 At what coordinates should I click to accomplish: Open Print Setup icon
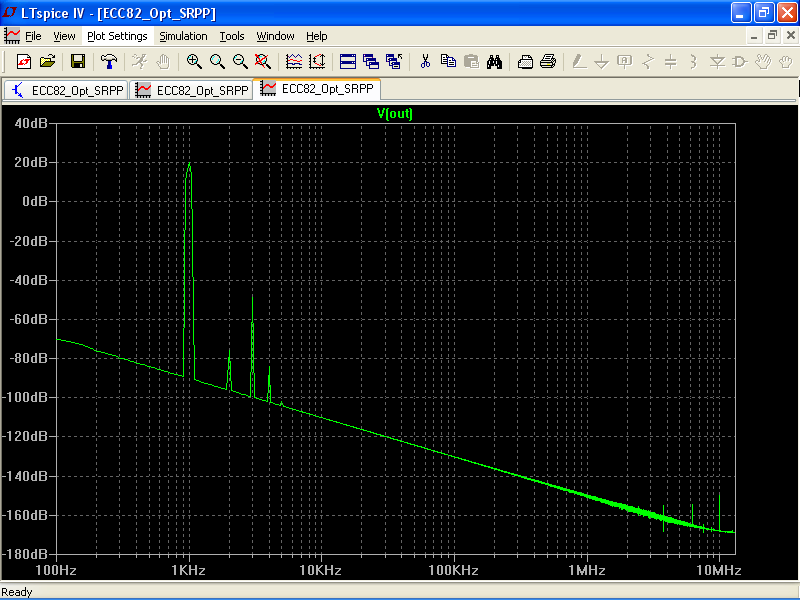525,62
